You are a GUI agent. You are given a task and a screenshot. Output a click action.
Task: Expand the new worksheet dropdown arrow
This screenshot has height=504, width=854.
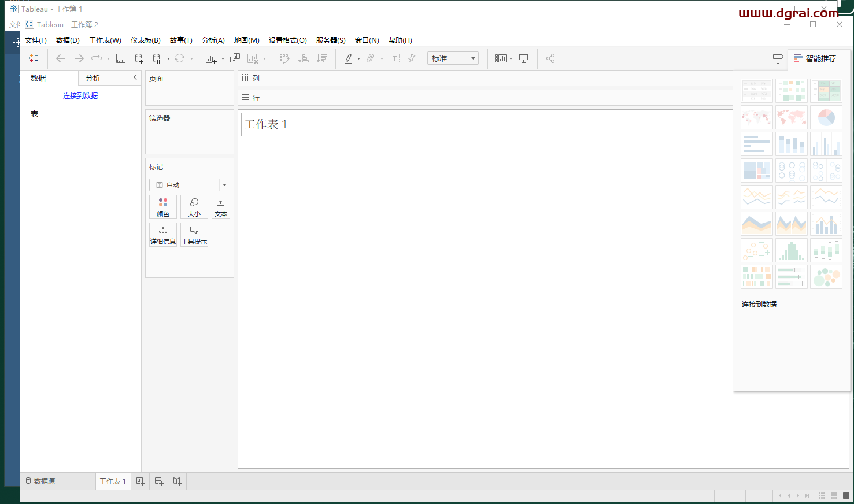223,59
